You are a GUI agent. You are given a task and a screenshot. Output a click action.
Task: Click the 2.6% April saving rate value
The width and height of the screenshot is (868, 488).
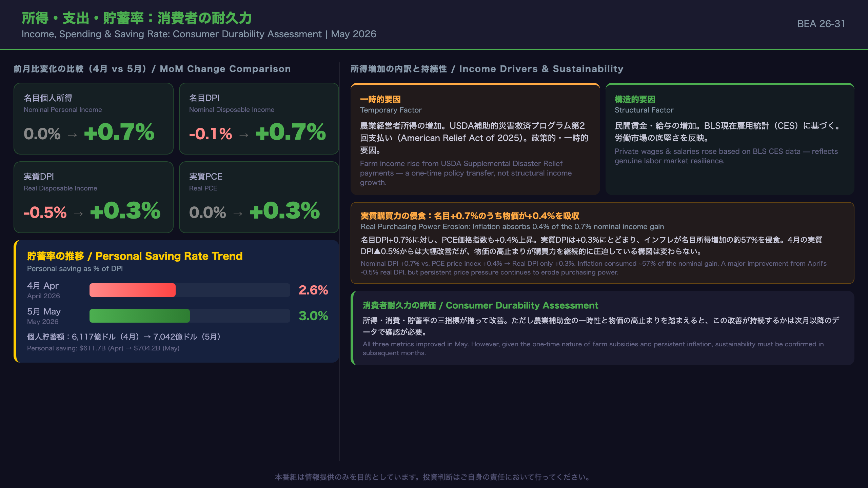tap(313, 290)
